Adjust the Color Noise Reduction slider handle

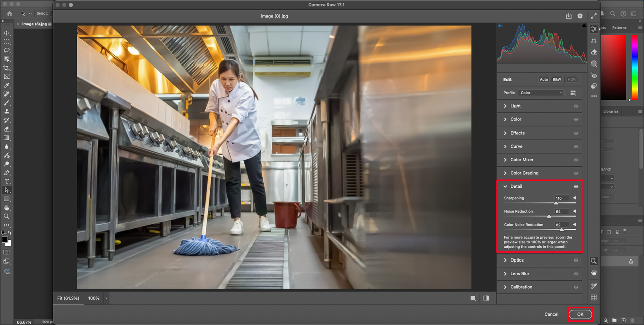tap(562, 230)
